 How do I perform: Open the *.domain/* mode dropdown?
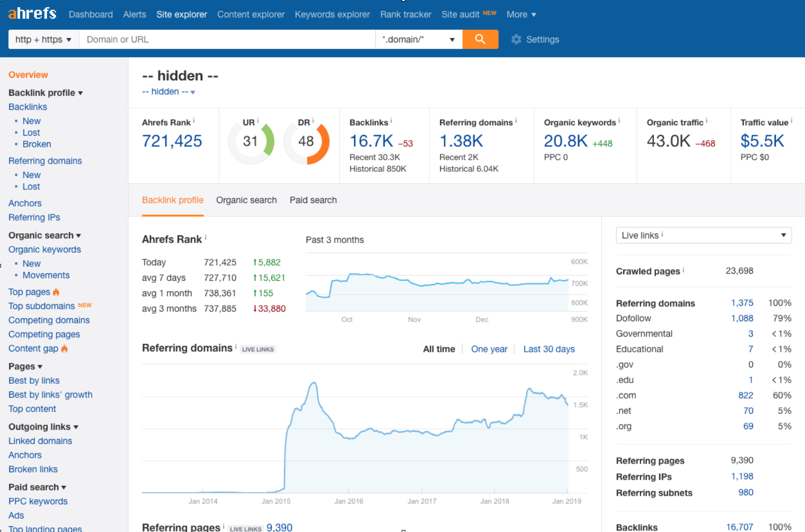418,39
